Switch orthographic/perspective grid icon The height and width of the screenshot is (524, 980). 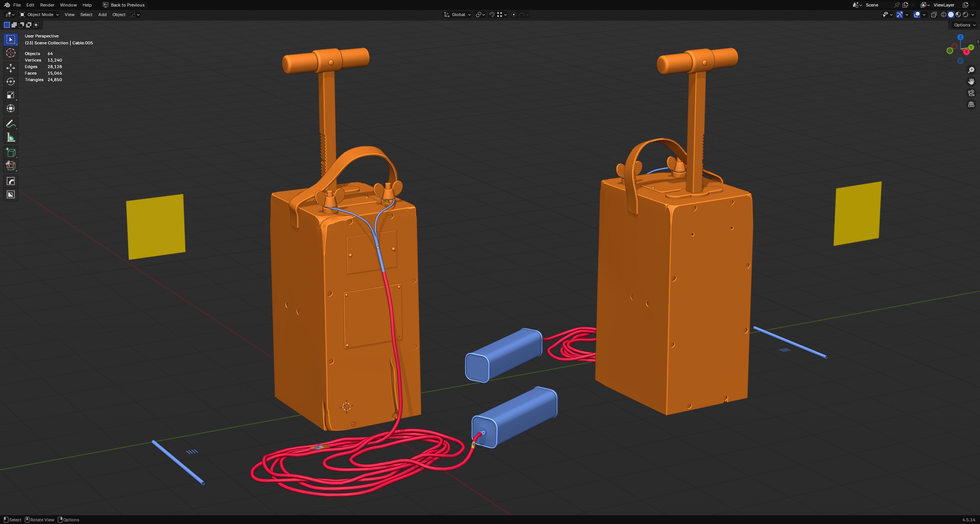click(971, 104)
